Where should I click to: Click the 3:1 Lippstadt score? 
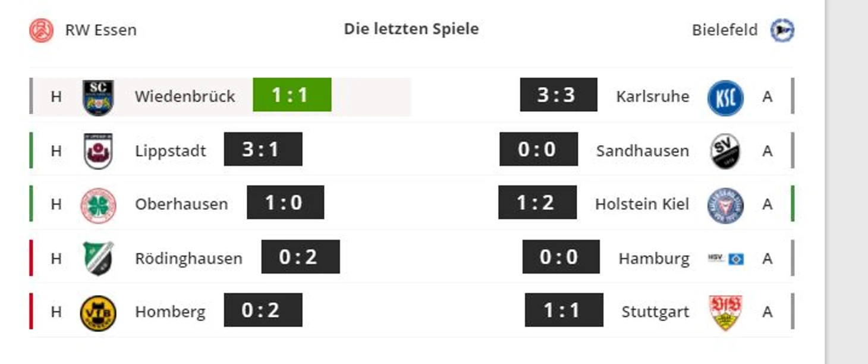pyautogui.click(x=263, y=149)
